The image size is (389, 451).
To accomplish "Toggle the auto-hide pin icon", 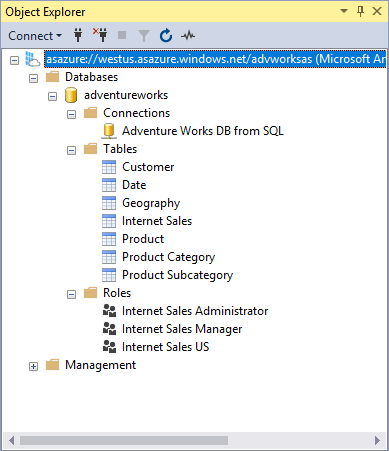I will pos(360,11).
